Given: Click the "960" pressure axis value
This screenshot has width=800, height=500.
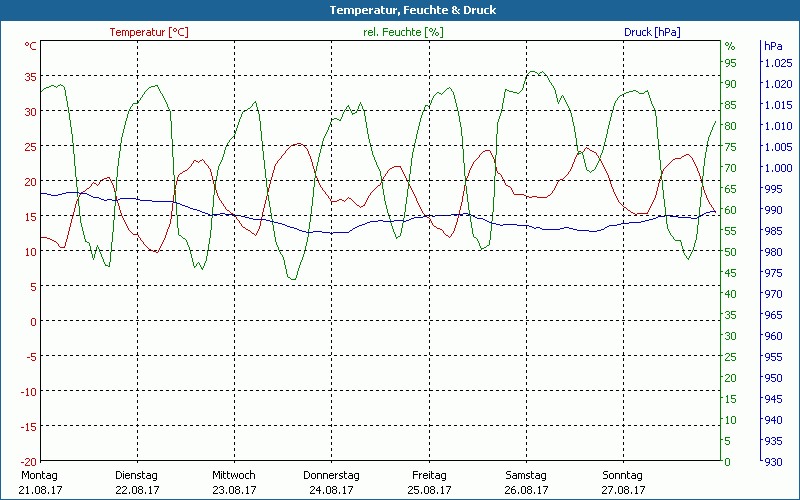Looking at the screenshot, I should [773, 336].
